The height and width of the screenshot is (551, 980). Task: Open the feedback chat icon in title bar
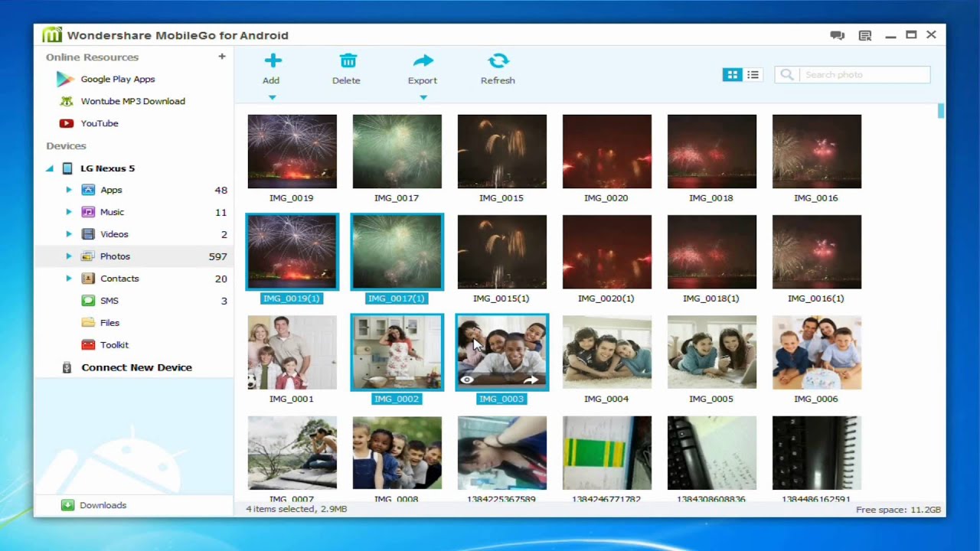coord(837,35)
